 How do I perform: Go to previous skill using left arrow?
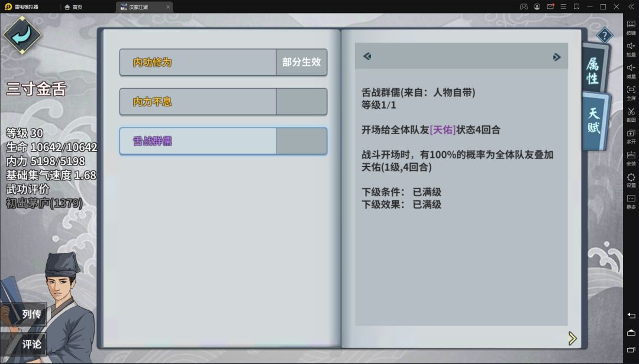point(367,56)
